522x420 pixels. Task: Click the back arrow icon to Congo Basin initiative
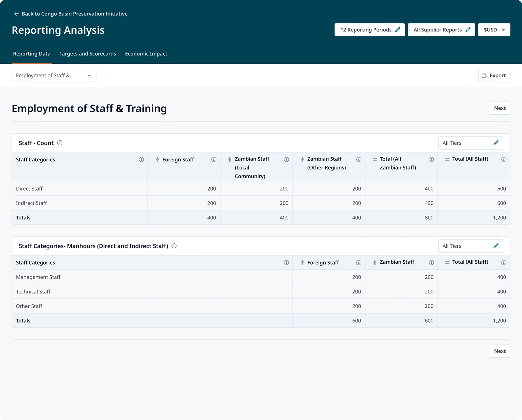[x=17, y=14]
